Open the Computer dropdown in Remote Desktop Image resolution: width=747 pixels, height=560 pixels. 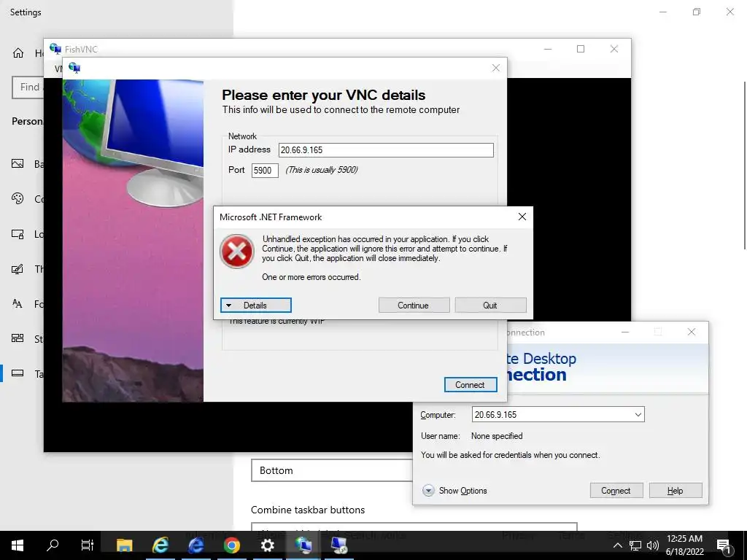(638, 415)
